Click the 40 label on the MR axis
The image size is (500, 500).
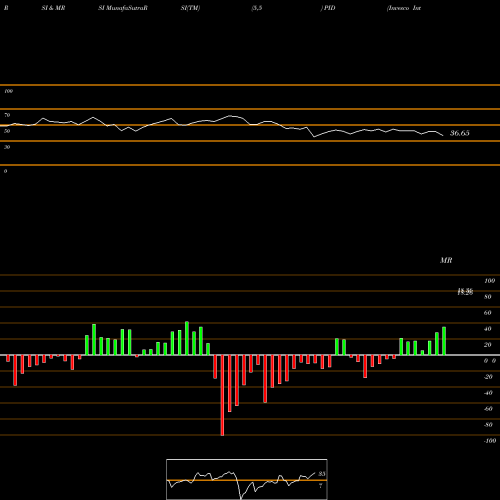[488, 329]
